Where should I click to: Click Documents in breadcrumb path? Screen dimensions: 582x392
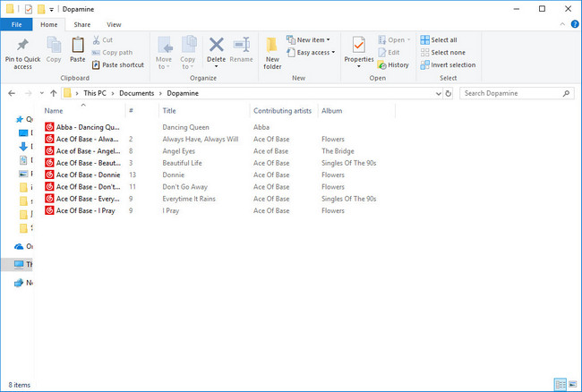coord(137,93)
